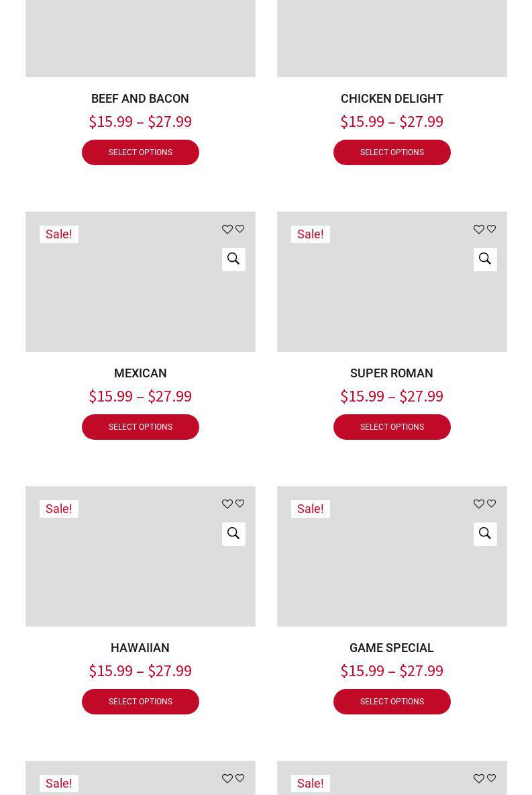532x795 pixels.
Task: Click the smaller heart icon on Game Special
Action: pos(492,504)
